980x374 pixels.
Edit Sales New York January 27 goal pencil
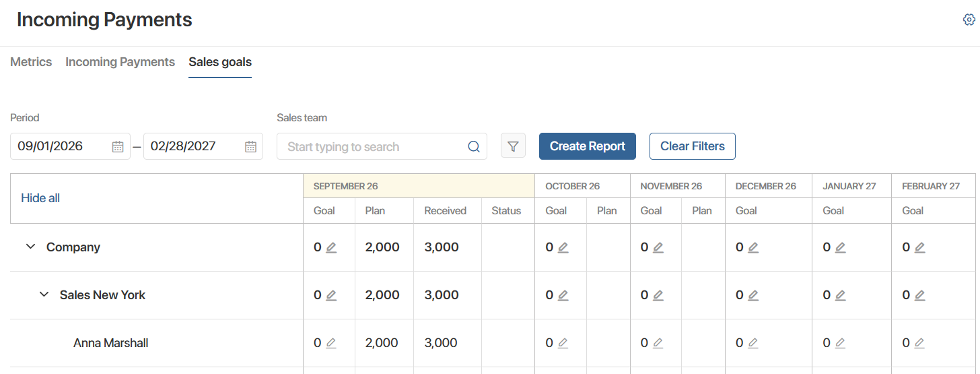[x=840, y=295]
